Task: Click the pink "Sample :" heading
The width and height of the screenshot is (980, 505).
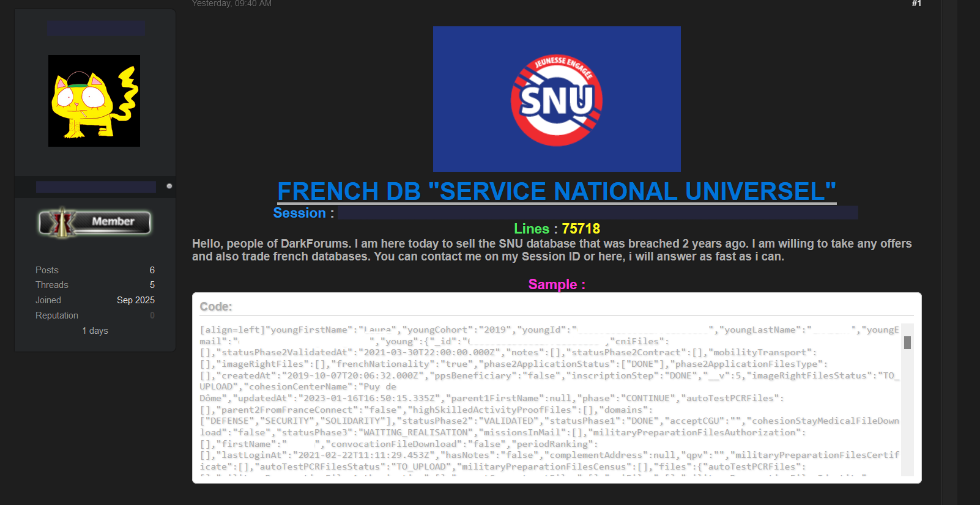Action: point(557,284)
